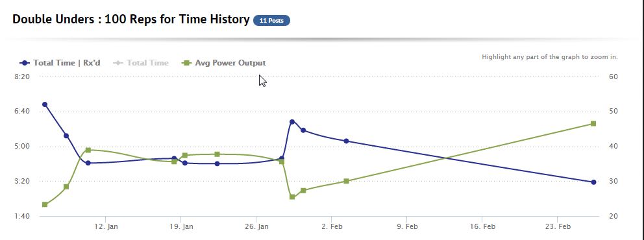Screen dimensions: 644x240
Task: Select the first green square at chart bottom-left
Action: coord(45,204)
